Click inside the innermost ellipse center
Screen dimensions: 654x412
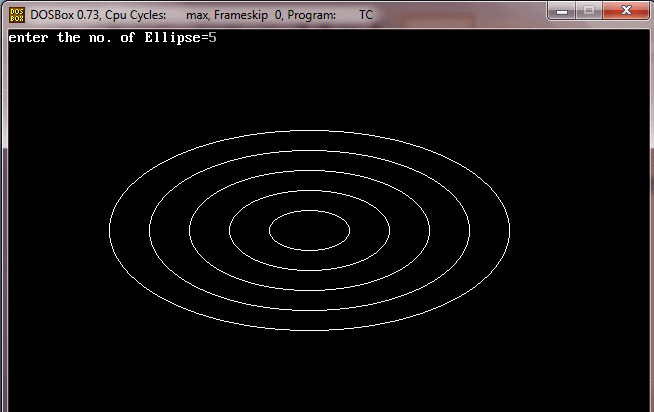point(309,231)
